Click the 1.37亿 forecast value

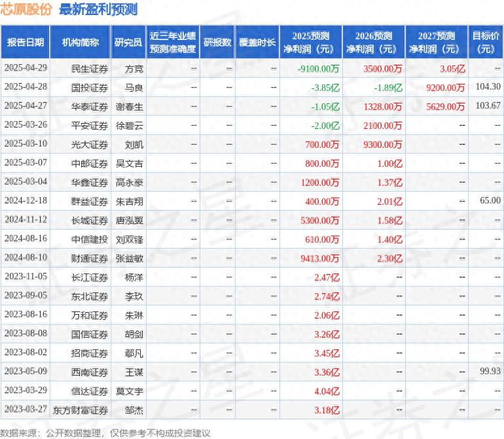(x=389, y=183)
